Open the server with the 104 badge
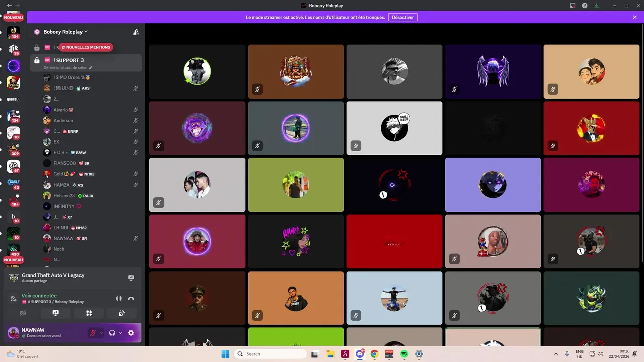 point(14,32)
